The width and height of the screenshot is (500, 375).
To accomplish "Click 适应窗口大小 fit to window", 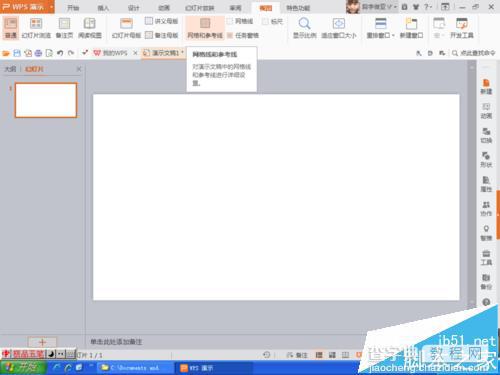I will (x=339, y=28).
